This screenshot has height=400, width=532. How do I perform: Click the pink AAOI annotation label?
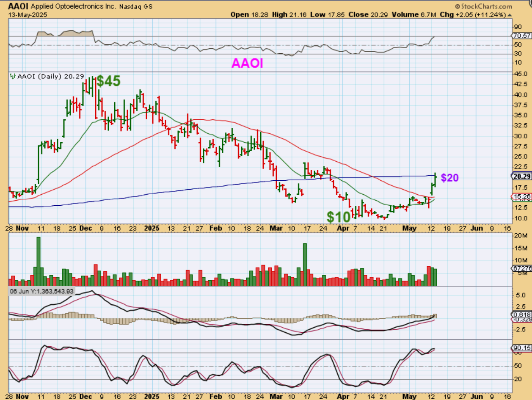click(247, 63)
